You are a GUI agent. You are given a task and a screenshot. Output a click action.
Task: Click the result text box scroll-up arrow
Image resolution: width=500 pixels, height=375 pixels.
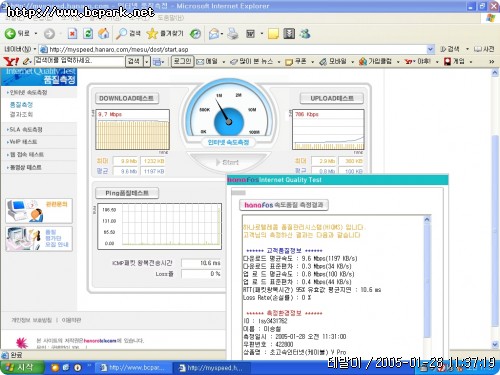point(427,220)
